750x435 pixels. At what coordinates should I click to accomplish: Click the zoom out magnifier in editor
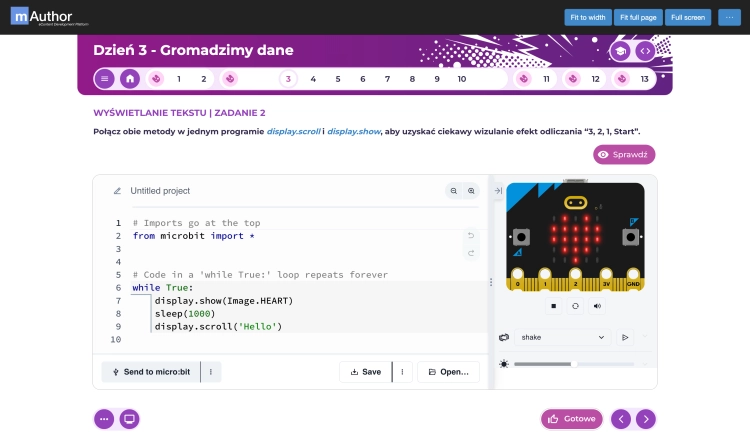tap(453, 191)
